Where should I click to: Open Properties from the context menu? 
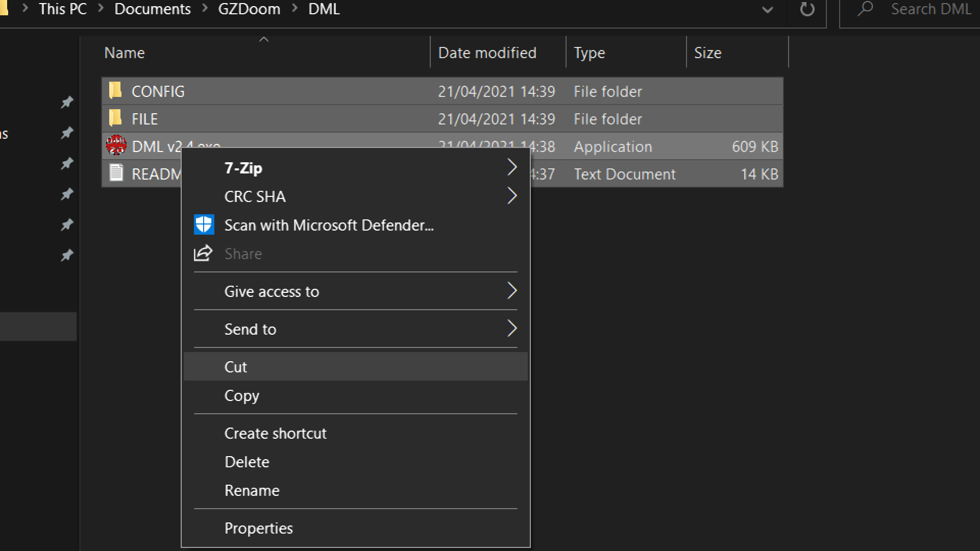[x=259, y=528]
